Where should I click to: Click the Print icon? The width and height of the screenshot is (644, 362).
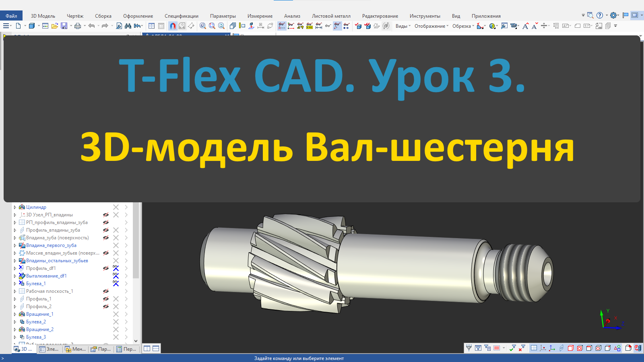tap(78, 26)
